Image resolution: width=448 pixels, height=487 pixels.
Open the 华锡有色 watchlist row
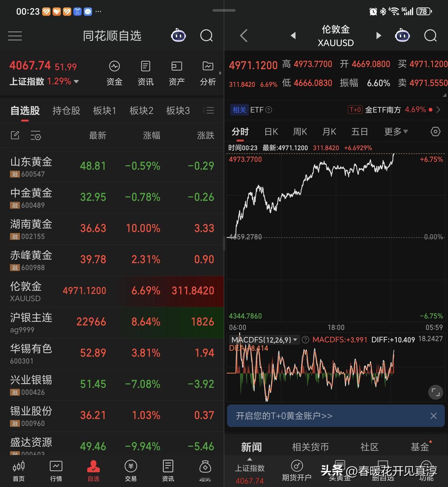tap(112, 354)
